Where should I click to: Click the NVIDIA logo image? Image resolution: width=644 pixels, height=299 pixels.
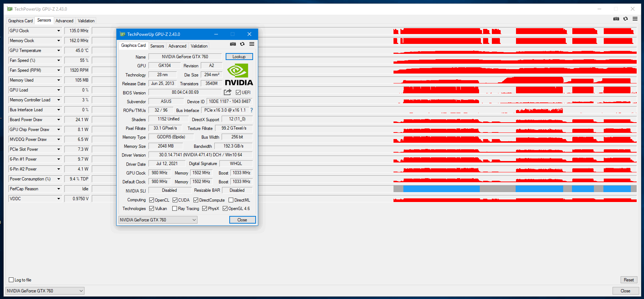click(239, 75)
